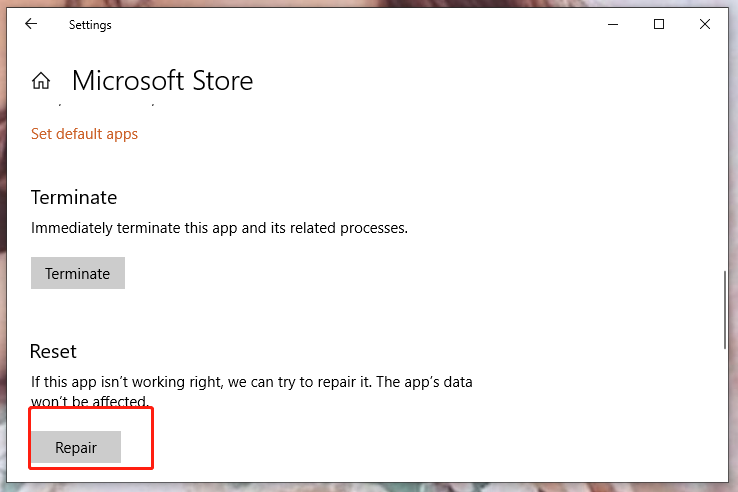738x492 pixels.
Task: Click the terminate app description text
Action: click(219, 228)
